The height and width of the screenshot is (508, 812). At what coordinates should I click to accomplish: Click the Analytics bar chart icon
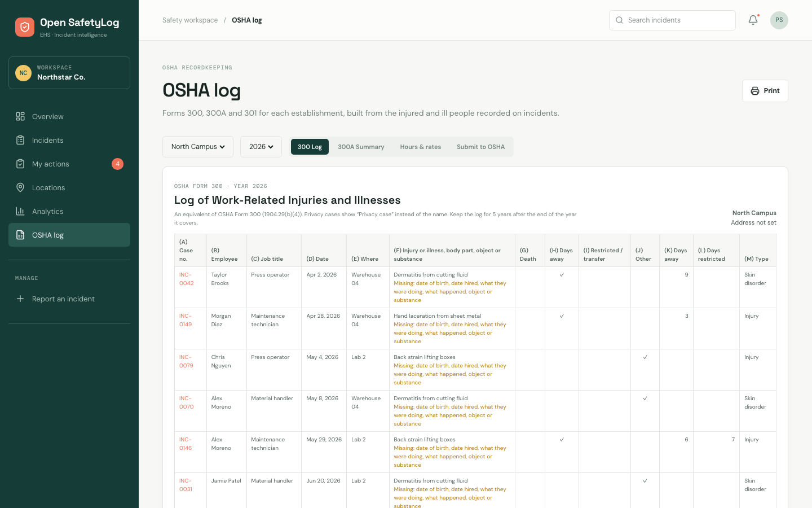click(x=20, y=211)
